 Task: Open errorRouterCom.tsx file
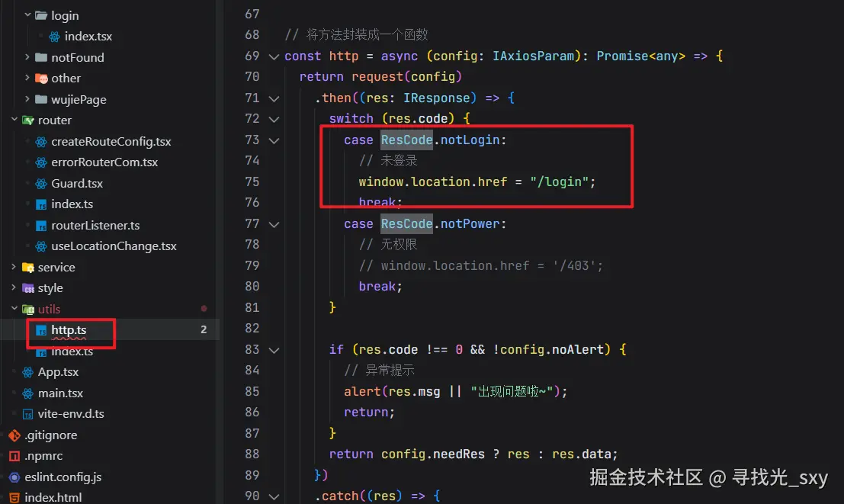click(x=104, y=162)
